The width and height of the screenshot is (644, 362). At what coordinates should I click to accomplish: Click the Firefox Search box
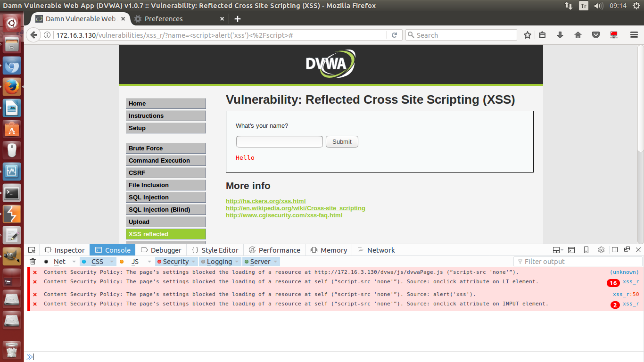click(461, 35)
